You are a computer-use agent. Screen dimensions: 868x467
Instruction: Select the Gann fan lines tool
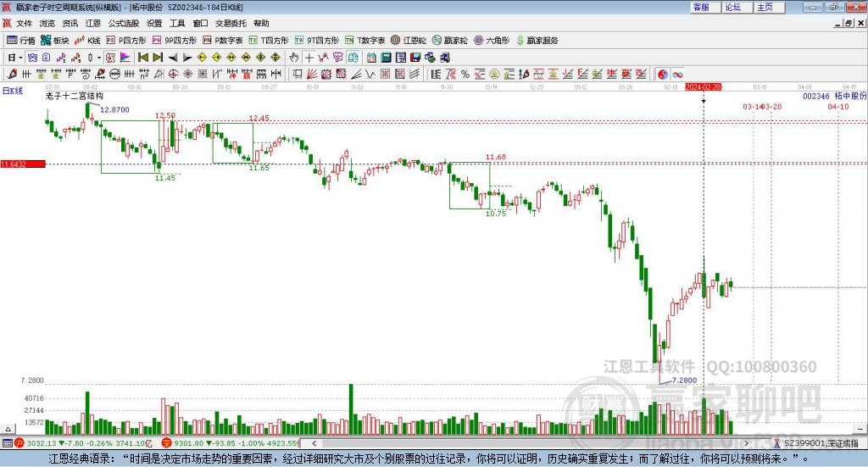312,74
